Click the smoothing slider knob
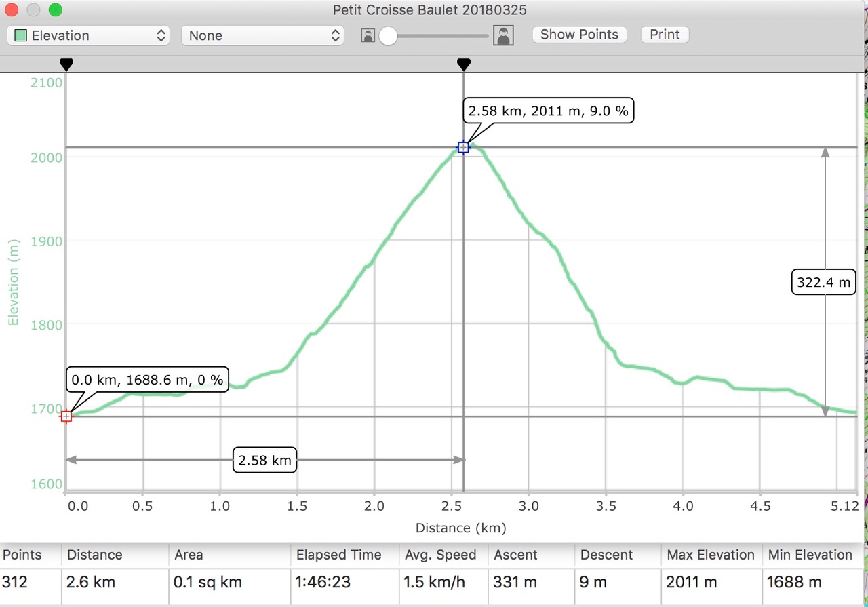Image resolution: width=868 pixels, height=607 pixels. 388,35
